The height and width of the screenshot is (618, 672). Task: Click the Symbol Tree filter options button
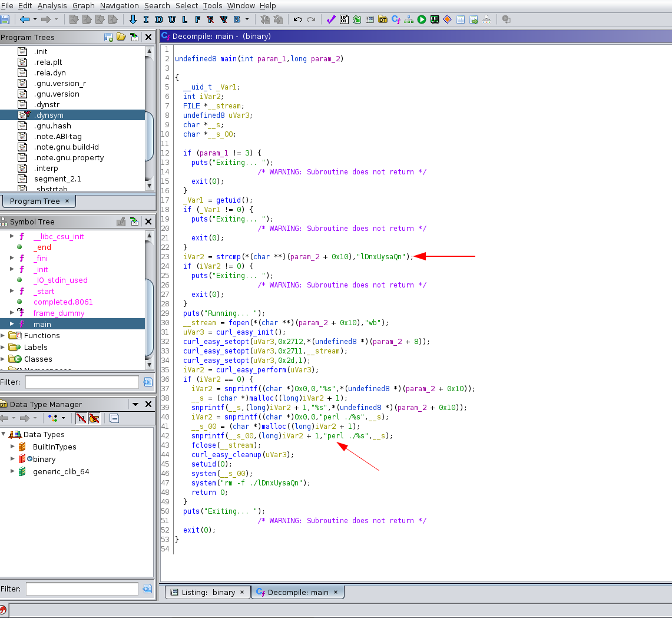[x=148, y=382]
